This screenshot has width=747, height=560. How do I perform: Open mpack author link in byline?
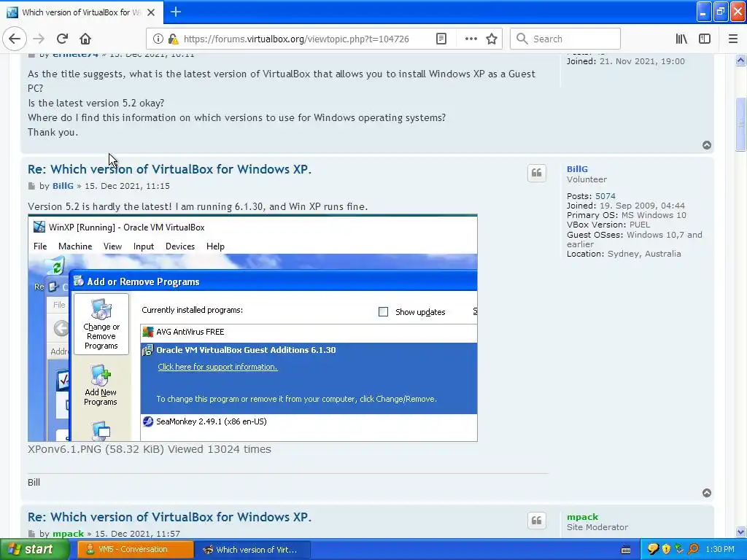tap(68, 533)
